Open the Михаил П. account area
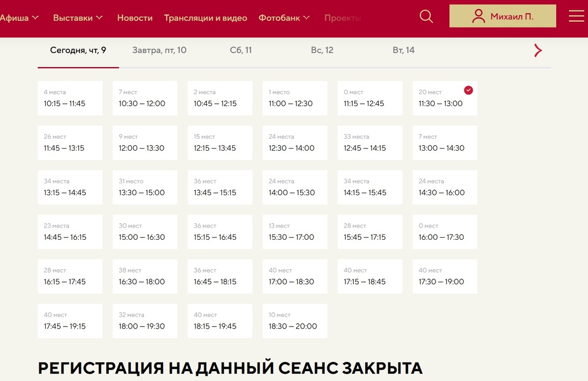 [502, 16]
